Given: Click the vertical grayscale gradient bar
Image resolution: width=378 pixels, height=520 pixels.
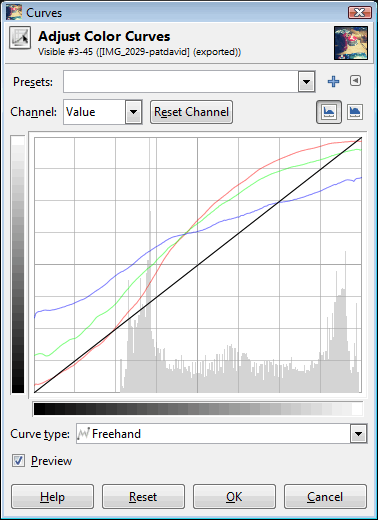Looking at the screenshot, I should point(18,265).
